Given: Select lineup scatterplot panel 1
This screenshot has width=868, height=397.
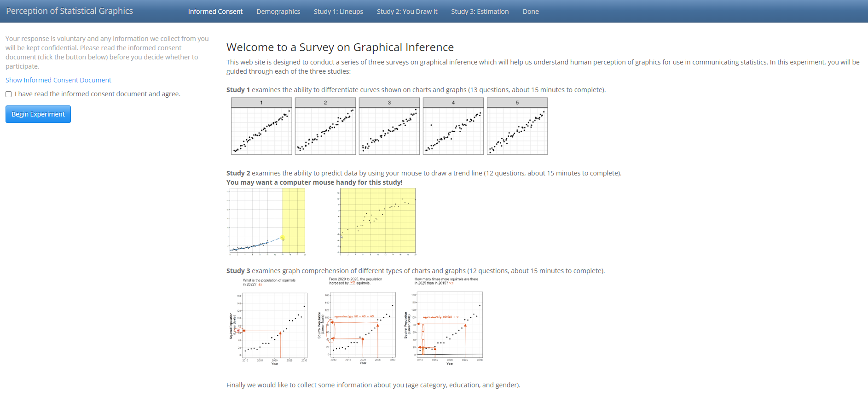Looking at the screenshot, I should [261, 126].
